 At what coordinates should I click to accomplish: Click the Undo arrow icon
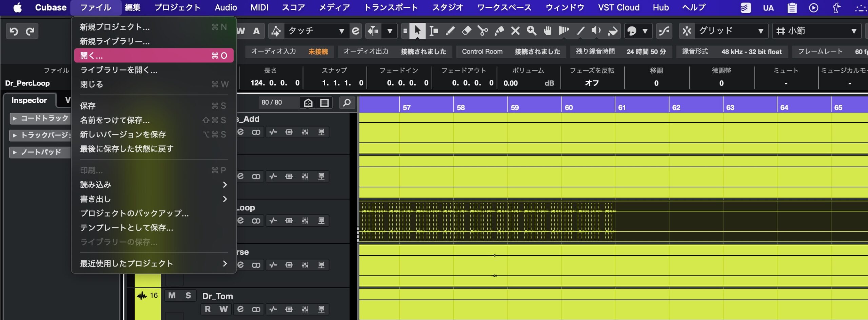pos(14,31)
